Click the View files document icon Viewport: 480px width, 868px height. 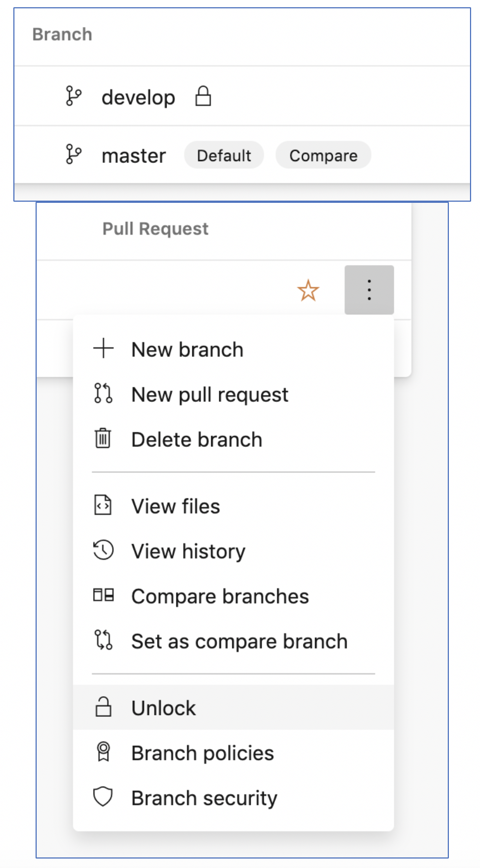(x=103, y=506)
